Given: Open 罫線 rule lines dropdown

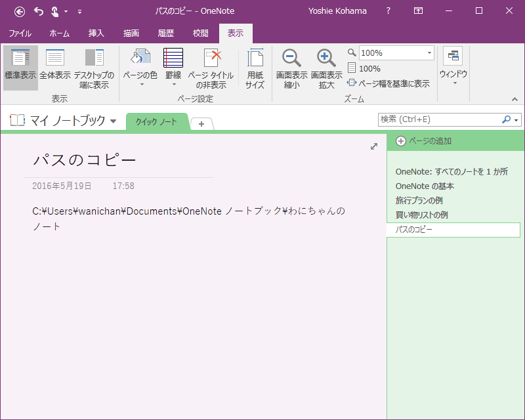Looking at the screenshot, I should [173, 68].
